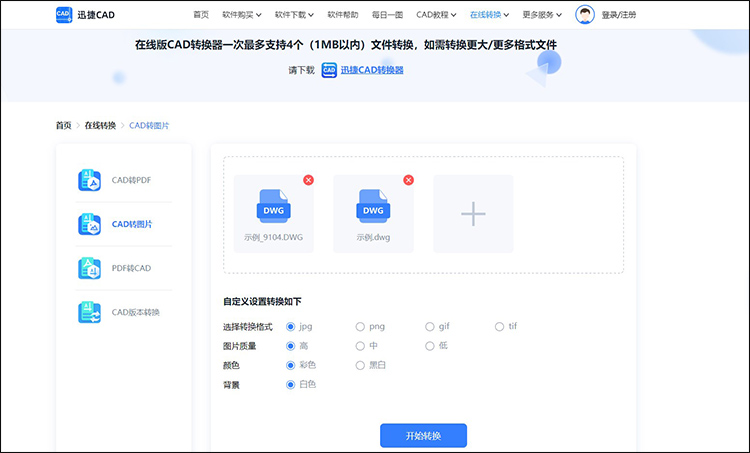Open the CAD转PDF tool label
The width and height of the screenshot is (750, 453).
132,180
